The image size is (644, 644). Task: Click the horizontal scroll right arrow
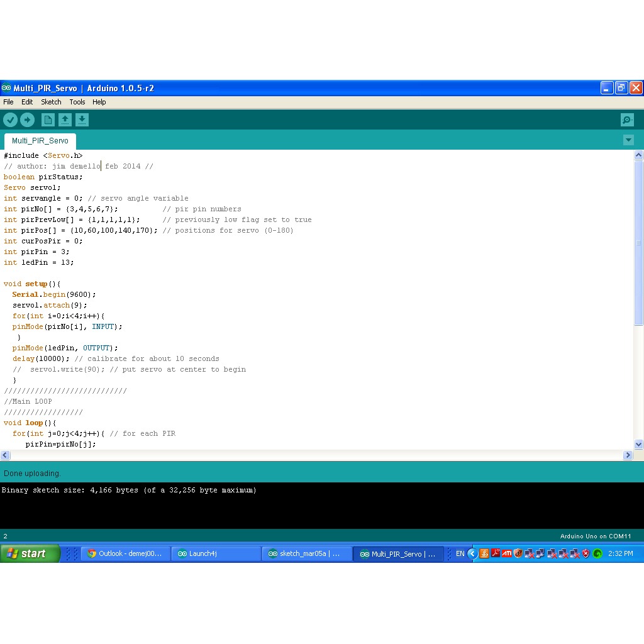click(x=628, y=455)
